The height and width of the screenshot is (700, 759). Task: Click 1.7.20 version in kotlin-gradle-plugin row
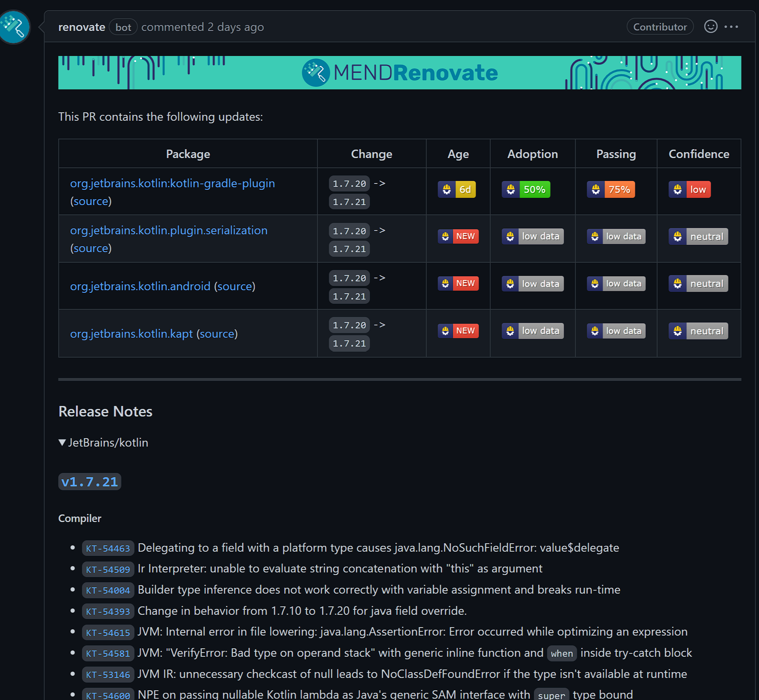(349, 183)
